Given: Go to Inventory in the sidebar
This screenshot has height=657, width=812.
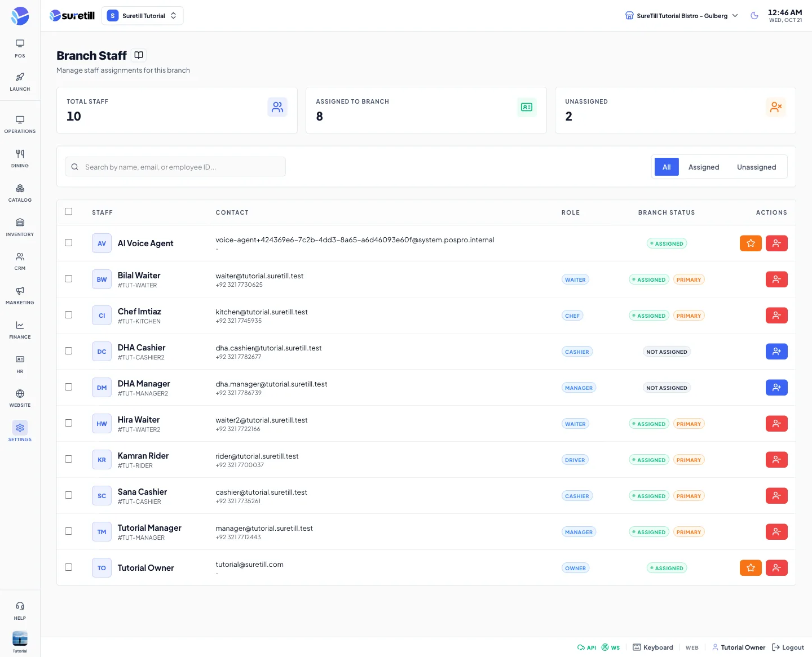Looking at the screenshot, I should click(20, 227).
